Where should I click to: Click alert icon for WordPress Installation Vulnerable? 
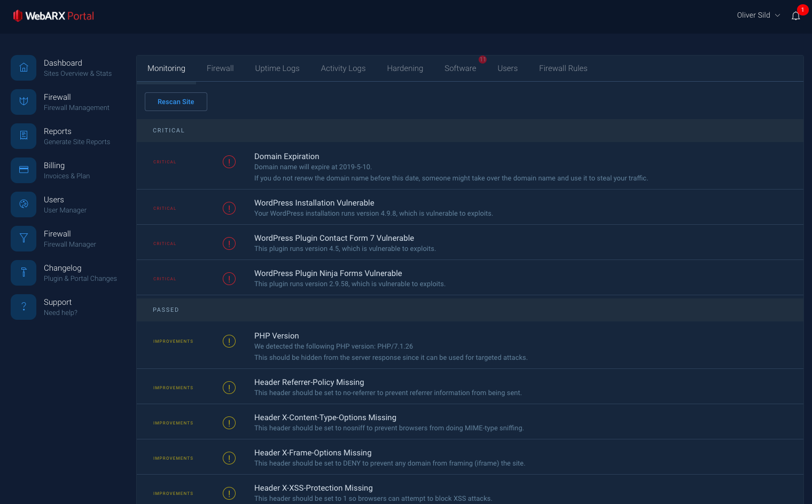[x=229, y=208]
